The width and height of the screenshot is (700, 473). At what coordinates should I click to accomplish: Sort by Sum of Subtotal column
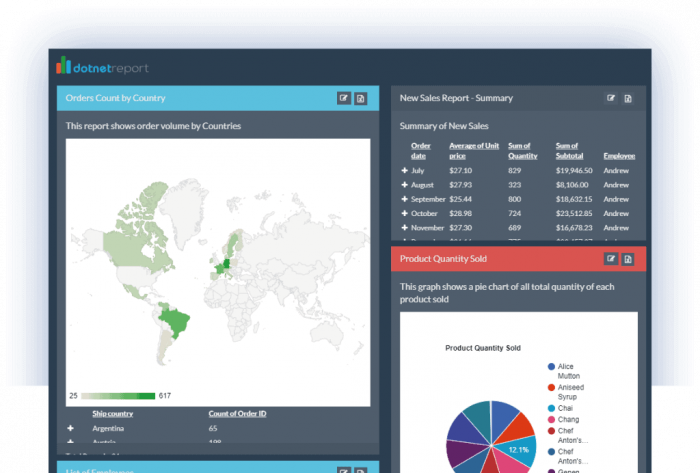pos(569,151)
